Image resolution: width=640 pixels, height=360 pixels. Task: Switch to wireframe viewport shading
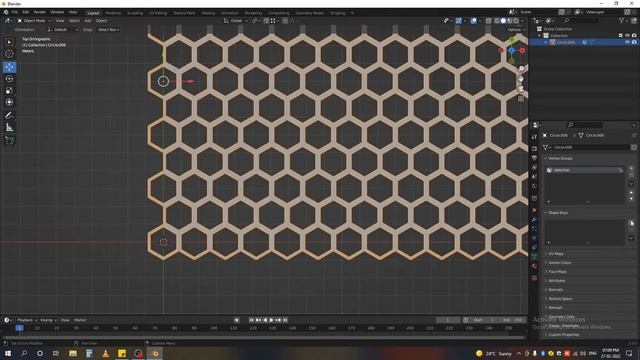(x=497, y=21)
